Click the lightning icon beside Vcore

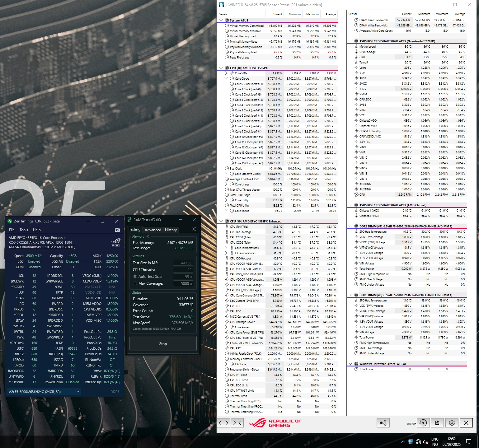tap(356, 68)
